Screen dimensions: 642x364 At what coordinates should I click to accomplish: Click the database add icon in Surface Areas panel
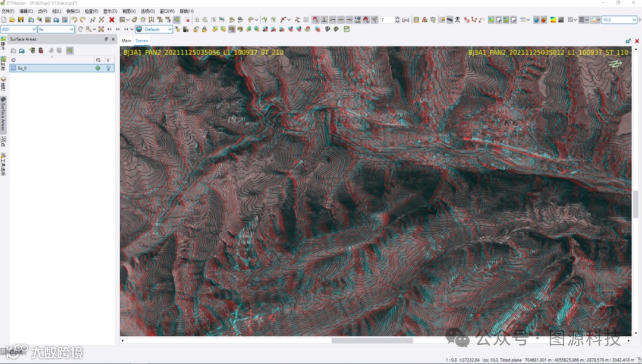[32, 50]
